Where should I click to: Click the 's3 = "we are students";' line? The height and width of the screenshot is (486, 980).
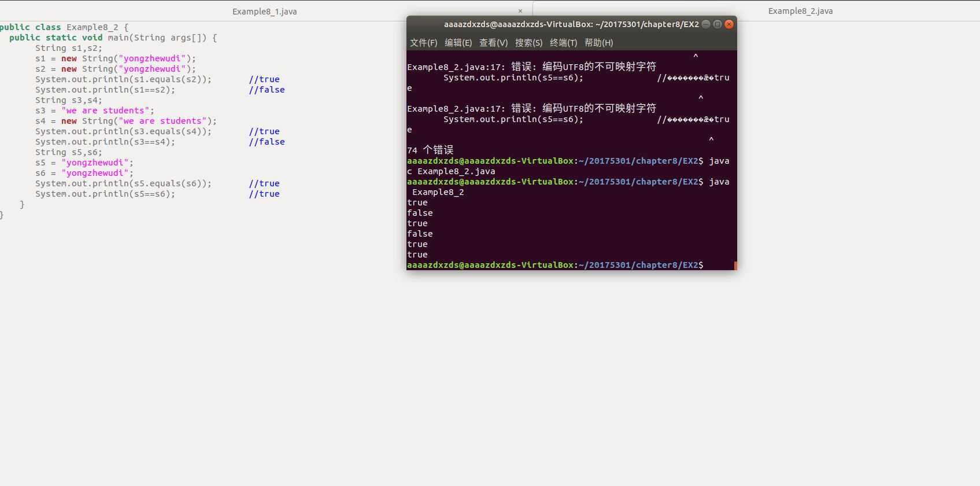(x=95, y=111)
